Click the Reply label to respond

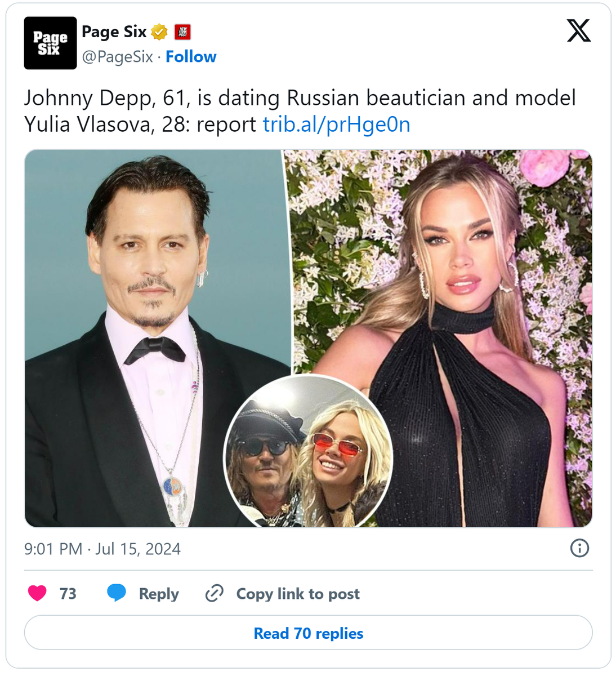coord(158,593)
